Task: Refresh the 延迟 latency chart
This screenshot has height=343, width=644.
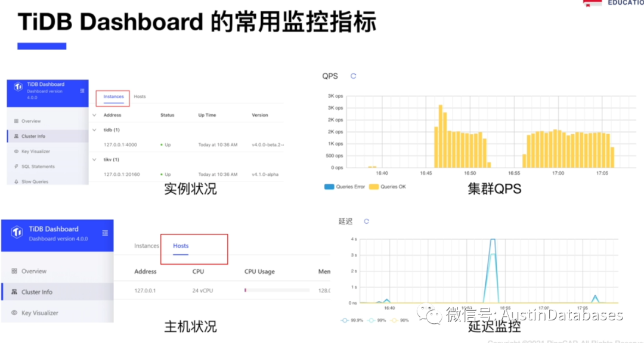Action: [x=366, y=221]
